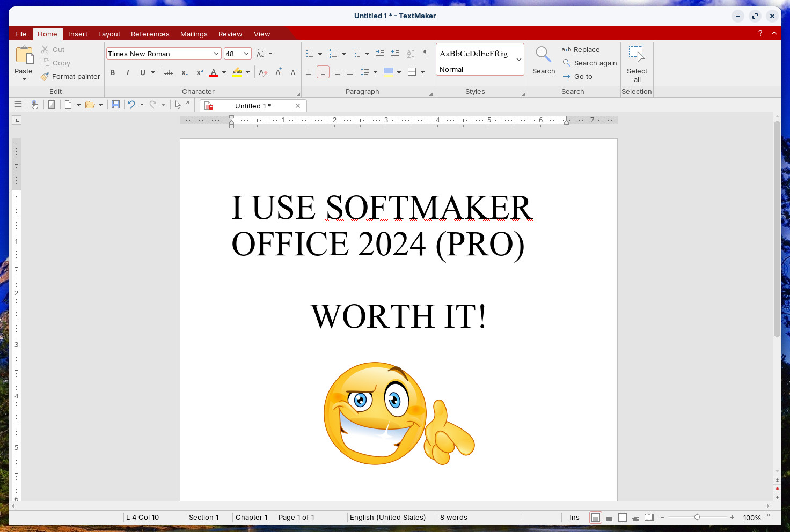Screen dimensions: 790x532
Task: Switch to the Review ribbon tab
Action: (230, 34)
